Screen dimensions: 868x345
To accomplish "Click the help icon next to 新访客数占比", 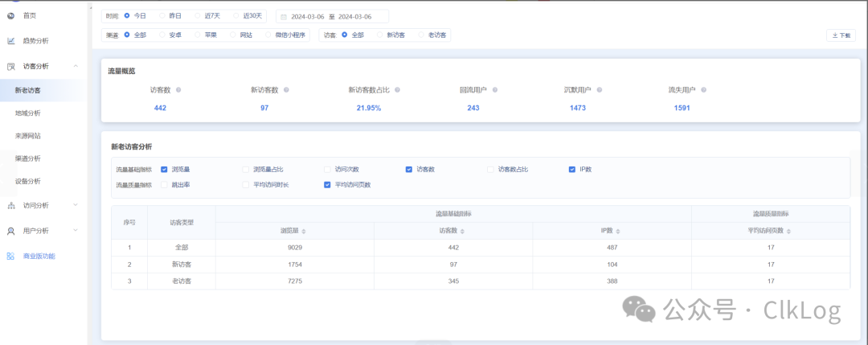I will tap(398, 90).
